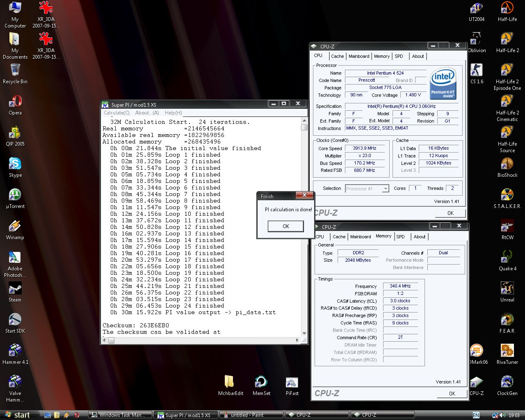Viewport: 525px width, 420px height.
Task: Open first XR_3DA 2007-09-15 crash log icon
Action: (46, 15)
